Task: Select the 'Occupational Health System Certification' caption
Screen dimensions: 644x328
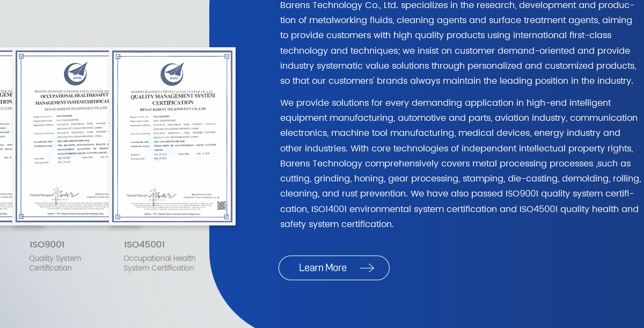Action: 159,263
